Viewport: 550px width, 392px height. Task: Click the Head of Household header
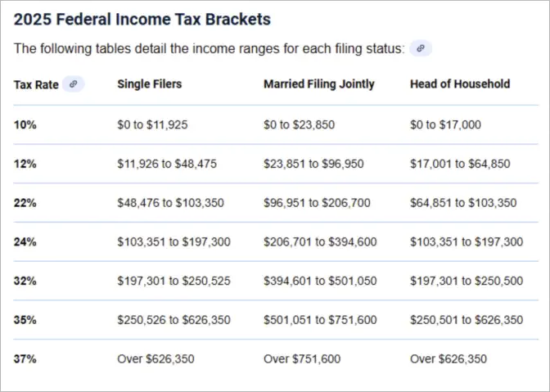459,83
